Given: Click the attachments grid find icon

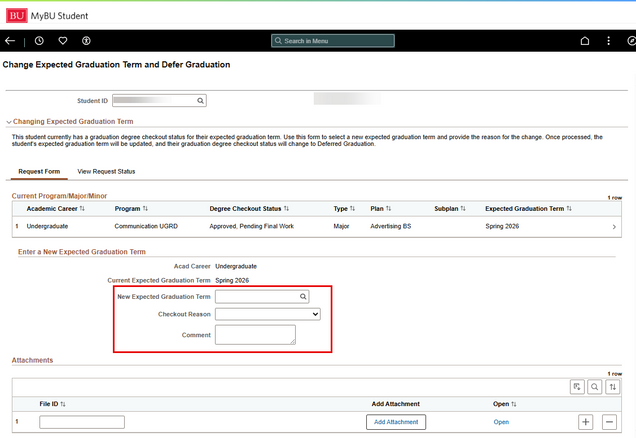Looking at the screenshot, I should click(x=595, y=387).
